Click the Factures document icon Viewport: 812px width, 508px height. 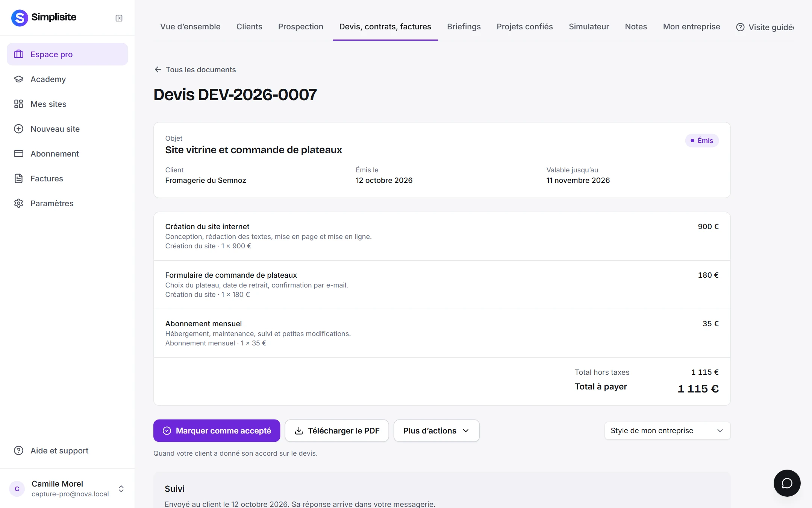point(19,178)
